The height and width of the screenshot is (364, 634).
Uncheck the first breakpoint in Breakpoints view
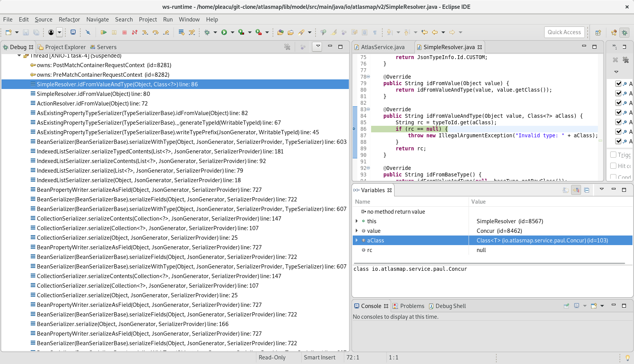pos(618,84)
